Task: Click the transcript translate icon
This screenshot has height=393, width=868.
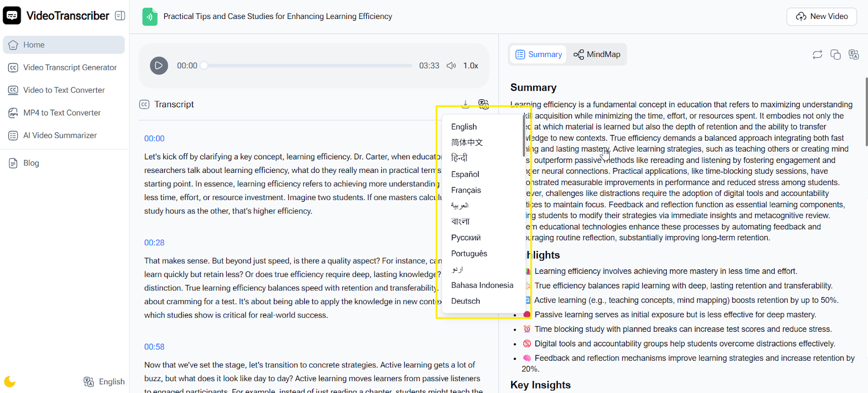Action: pos(483,104)
